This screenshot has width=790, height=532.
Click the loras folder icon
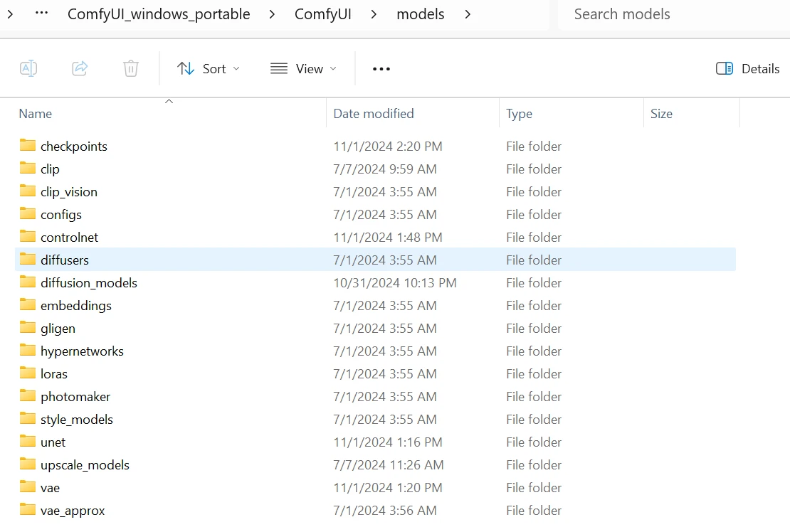click(x=28, y=373)
